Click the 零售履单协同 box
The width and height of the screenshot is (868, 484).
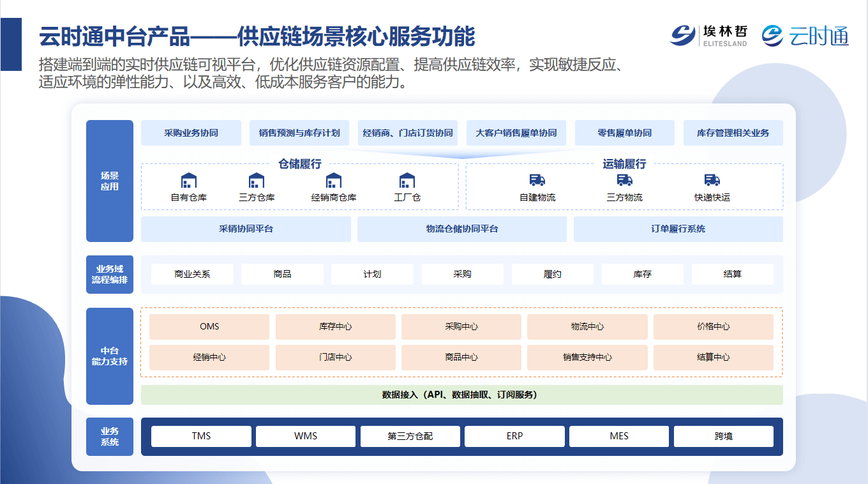[x=624, y=133]
